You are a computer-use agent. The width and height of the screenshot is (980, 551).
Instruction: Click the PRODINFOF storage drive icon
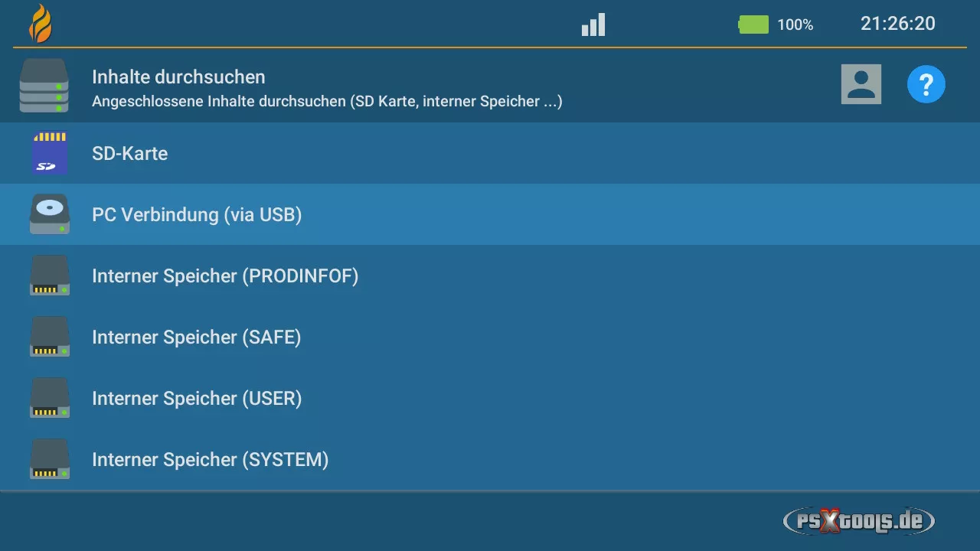50,275
